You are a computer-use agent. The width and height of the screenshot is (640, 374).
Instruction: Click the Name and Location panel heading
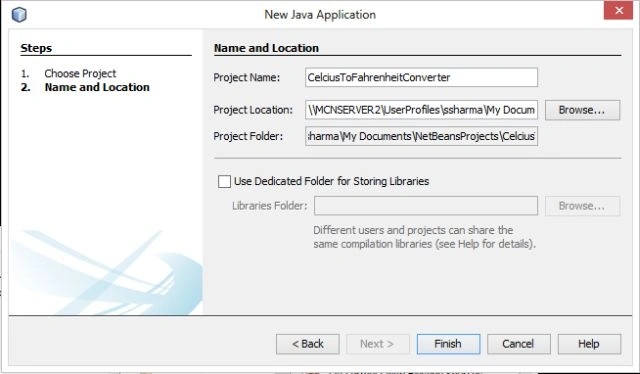point(266,48)
